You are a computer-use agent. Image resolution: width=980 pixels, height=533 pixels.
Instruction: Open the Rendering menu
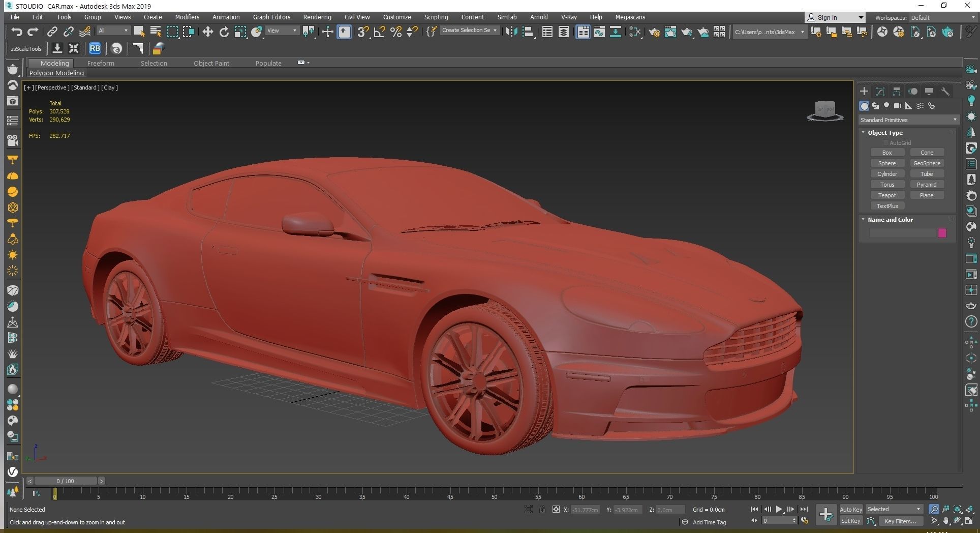[x=317, y=17]
